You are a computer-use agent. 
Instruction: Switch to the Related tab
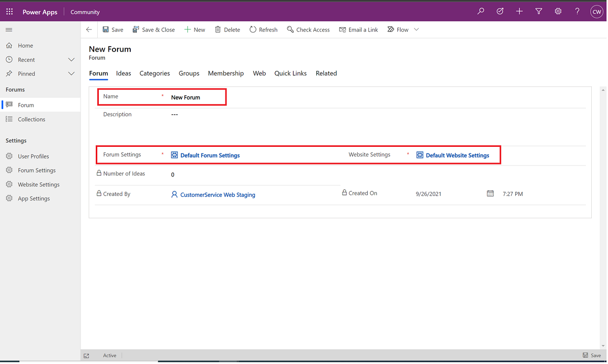[x=326, y=73]
